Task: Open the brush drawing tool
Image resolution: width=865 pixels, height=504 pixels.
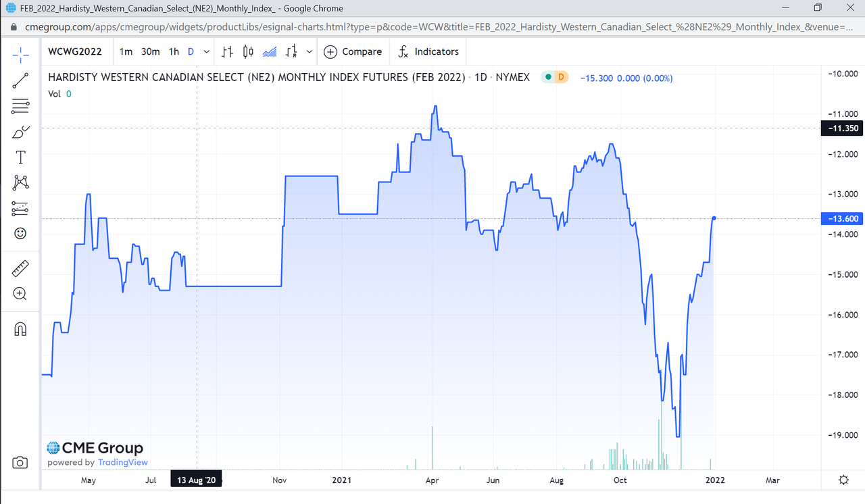Action: [x=20, y=132]
